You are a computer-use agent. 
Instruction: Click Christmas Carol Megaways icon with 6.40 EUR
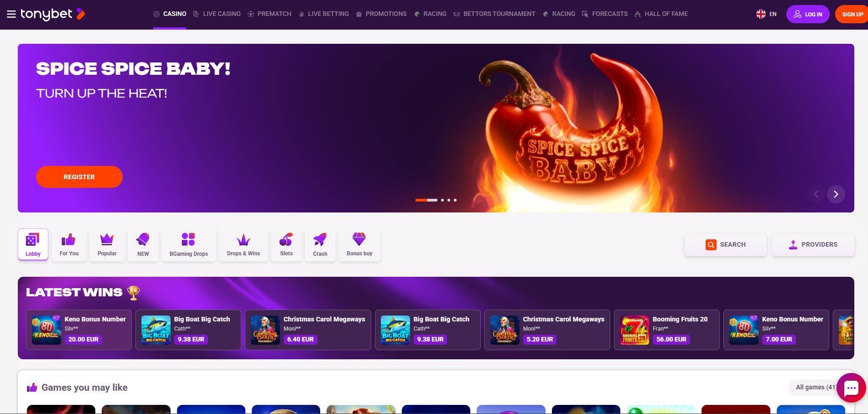(265, 330)
